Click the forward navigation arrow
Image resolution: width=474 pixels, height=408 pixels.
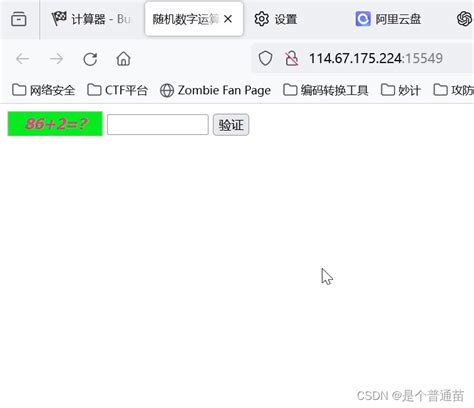pyautogui.click(x=56, y=59)
